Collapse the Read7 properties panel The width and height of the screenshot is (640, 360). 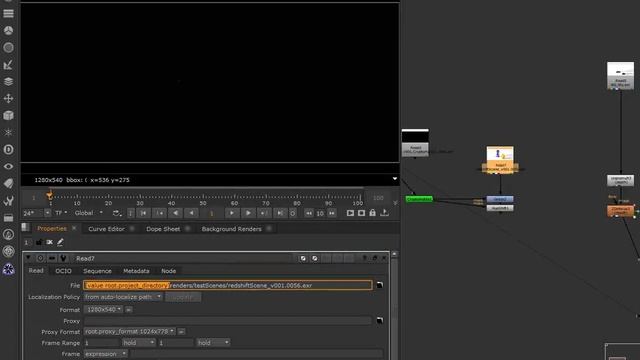pos(28,258)
